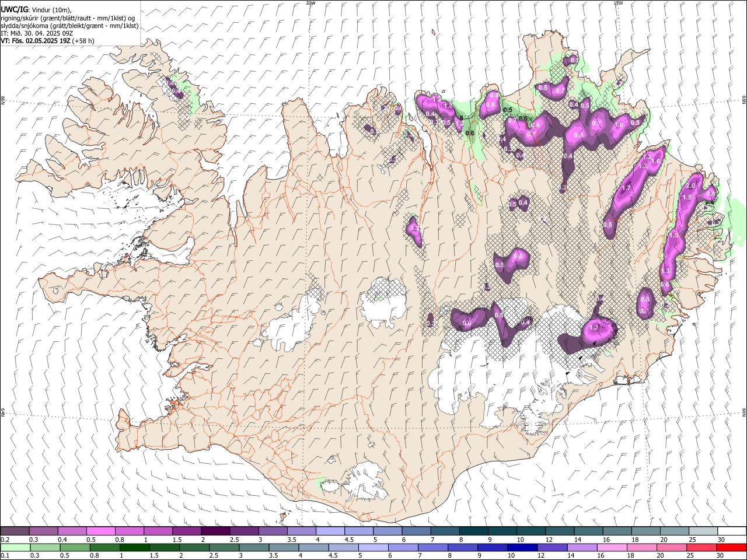The width and height of the screenshot is (747, 560).
Task: Pick the dark teal swatch above 8 in top legend
Action: coord(474,531)
